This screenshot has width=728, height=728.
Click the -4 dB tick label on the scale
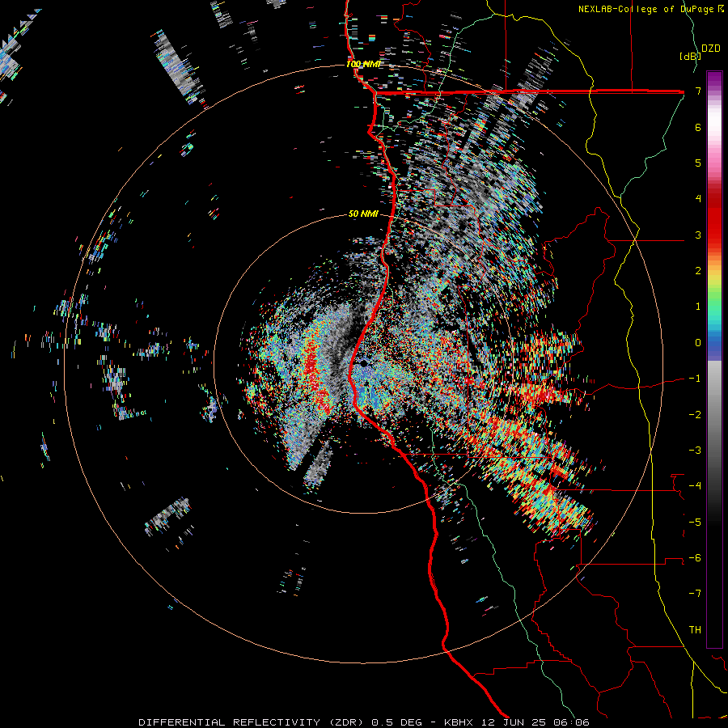[695, 486]
